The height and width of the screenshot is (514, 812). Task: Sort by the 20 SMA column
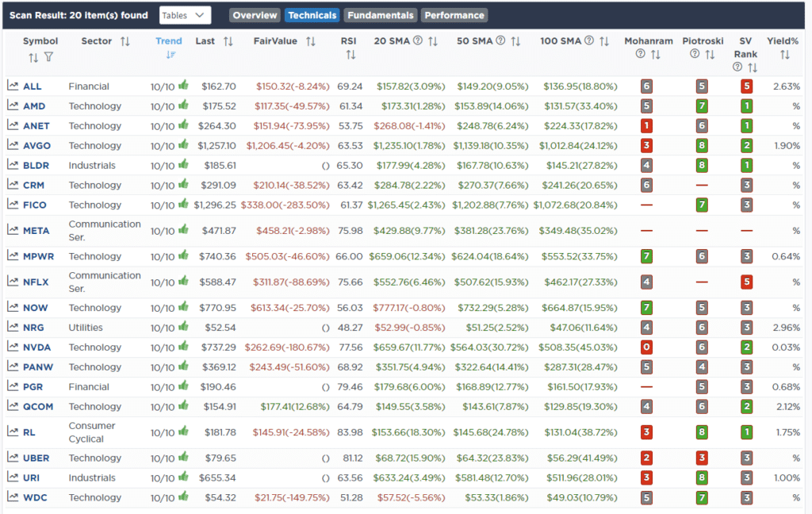point(433,41)
